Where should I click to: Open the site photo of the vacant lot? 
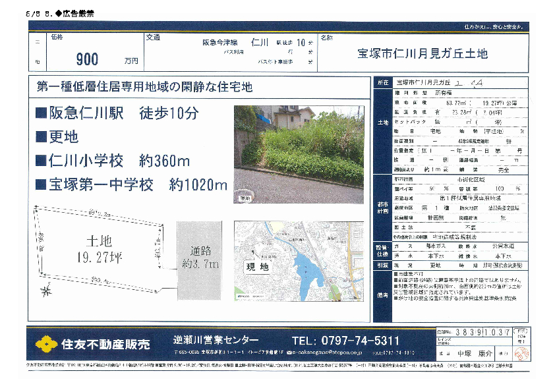[x=298, y=154]
